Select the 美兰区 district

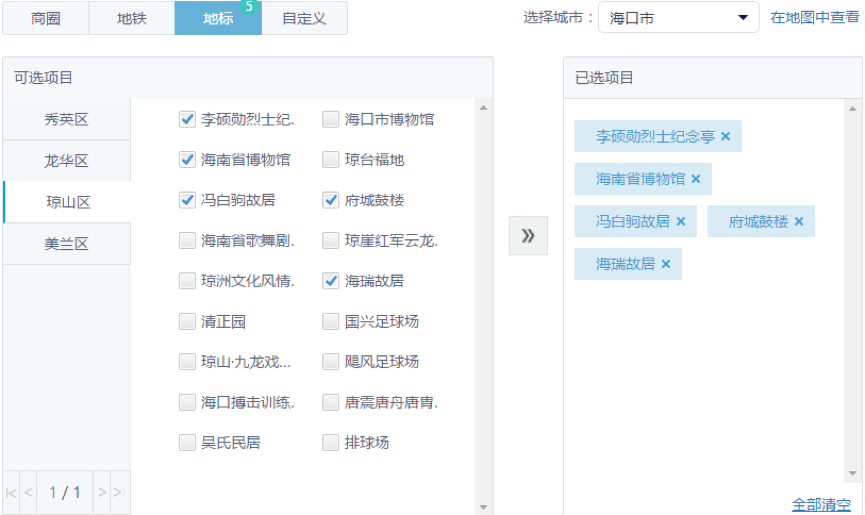point(67,244)
